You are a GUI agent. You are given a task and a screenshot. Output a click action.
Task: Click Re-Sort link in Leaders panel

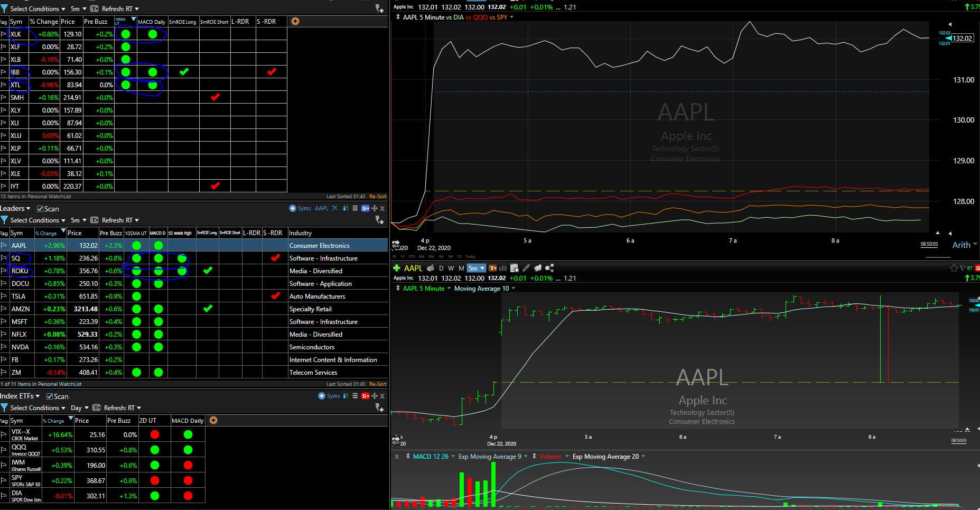[378, 384]
